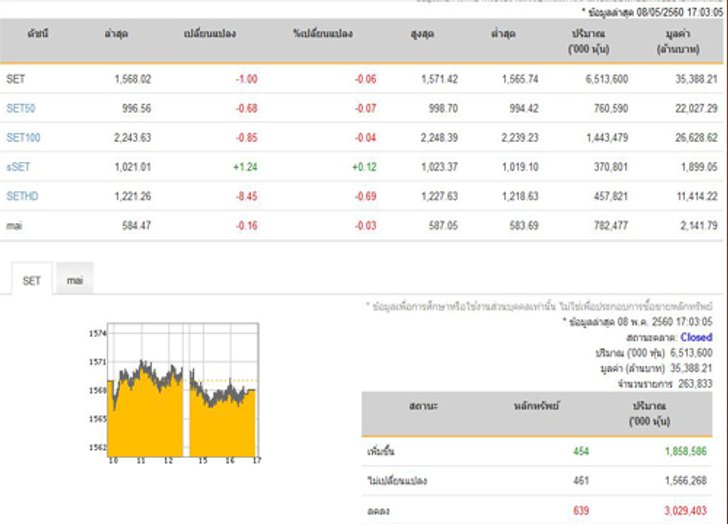The image size is (728, 524).
Task: Click SET100 volume 1,443,479
Action: coord(607,138)
